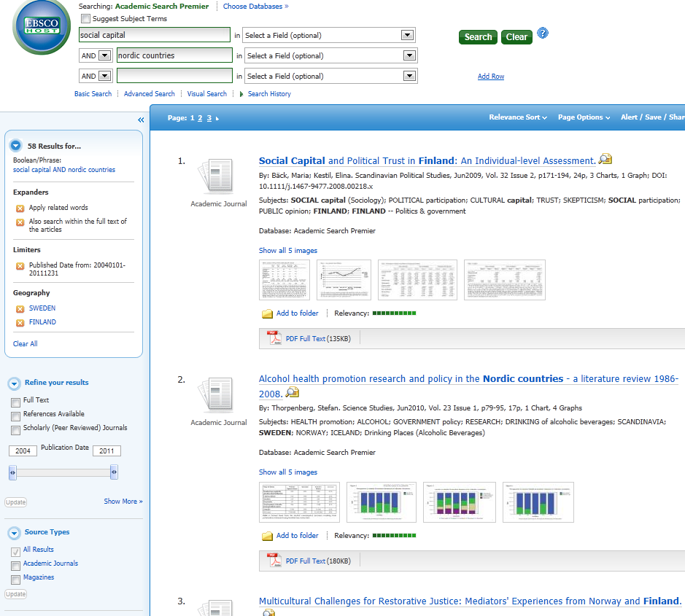Click the Add Row link

(x=491, y=77)
